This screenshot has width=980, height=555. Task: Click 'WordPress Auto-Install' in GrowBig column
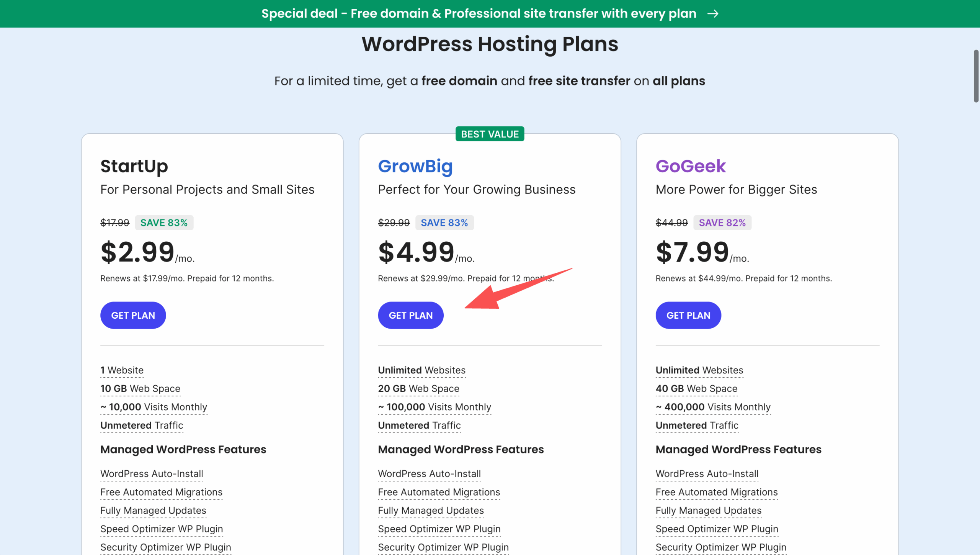coord(429,473)
